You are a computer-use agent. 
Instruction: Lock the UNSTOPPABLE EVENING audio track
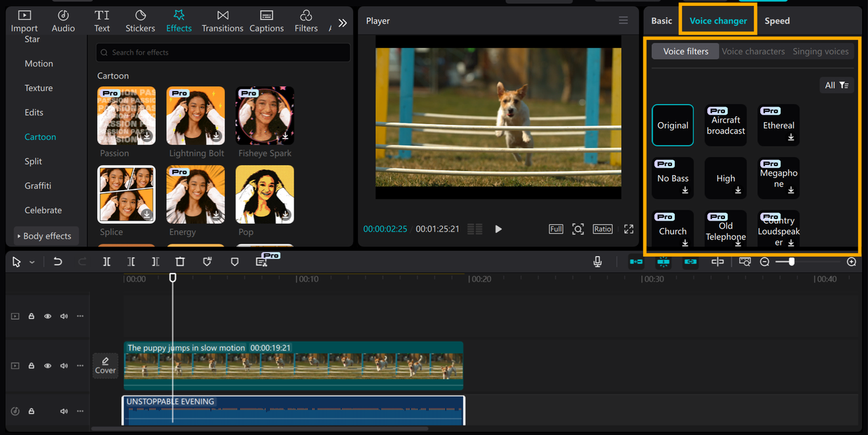coord(31,411)
